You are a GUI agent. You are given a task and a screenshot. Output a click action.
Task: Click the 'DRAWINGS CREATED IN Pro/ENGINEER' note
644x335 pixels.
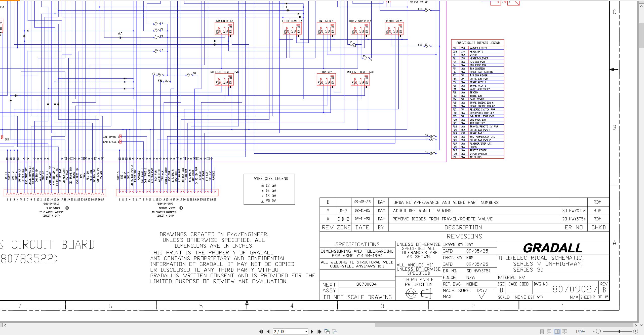(x=214, y=234)
